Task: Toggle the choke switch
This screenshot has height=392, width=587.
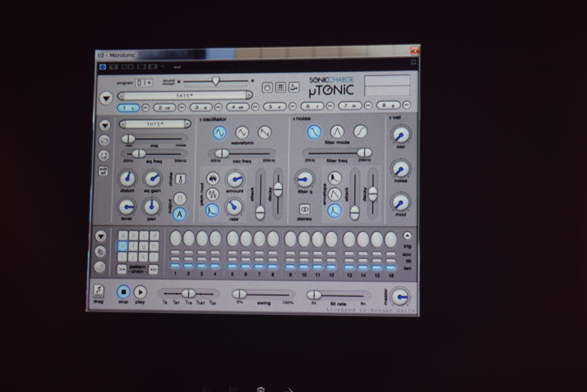Action: [x=180, y=179]
